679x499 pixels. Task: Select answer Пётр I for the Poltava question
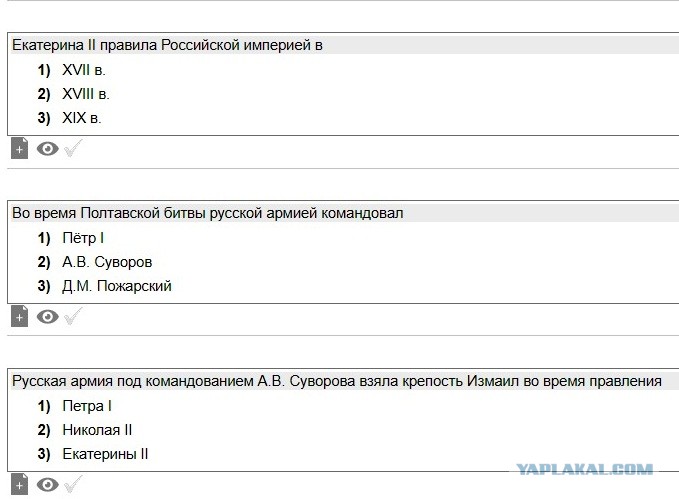[83, 238]
